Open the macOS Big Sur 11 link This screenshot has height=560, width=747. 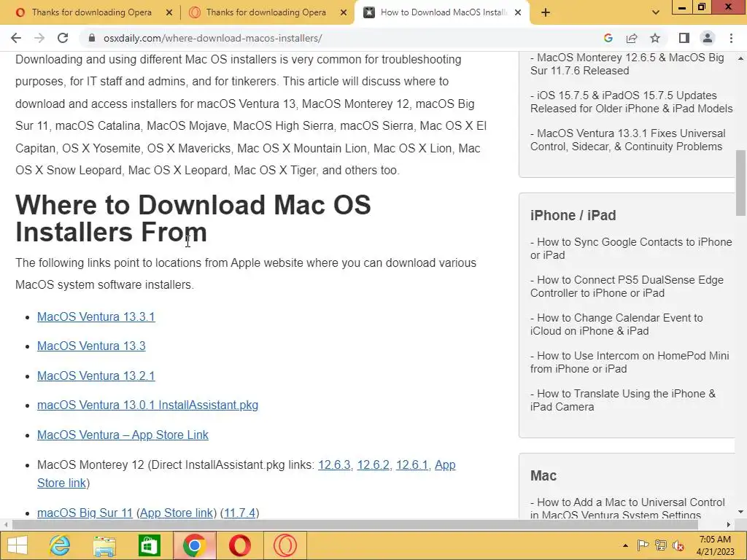[85, 513]
